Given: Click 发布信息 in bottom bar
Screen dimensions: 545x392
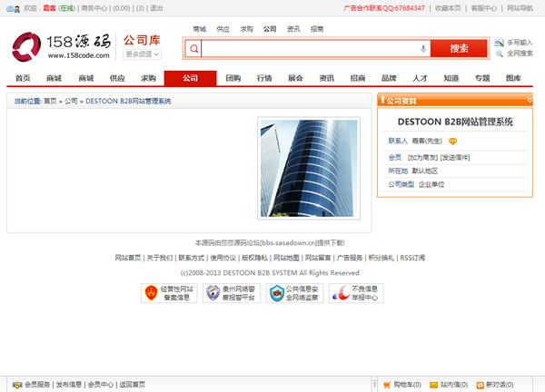Looking at the screenshot, I should coord(69,385).
